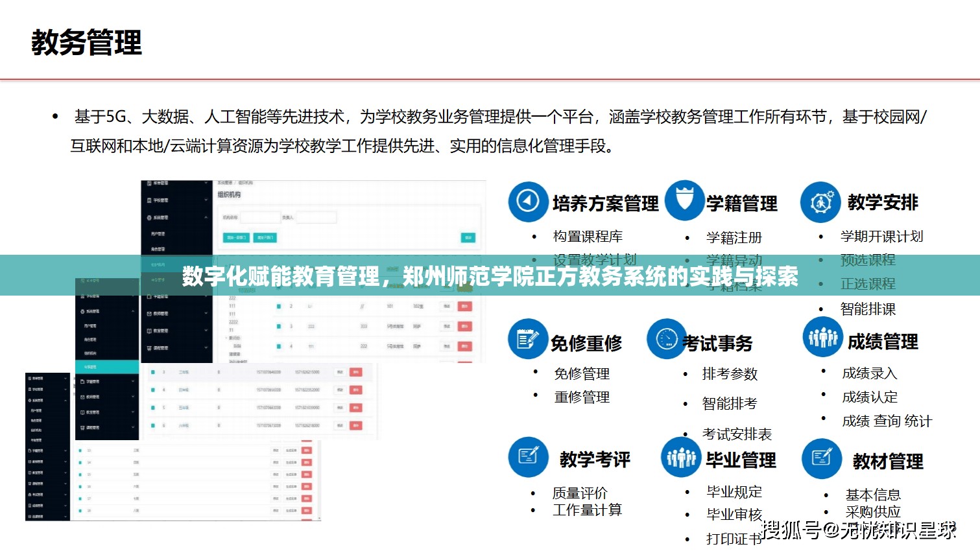Click the 预选课程 bullet
This screenshot has width=980, height=551.
(868, 260)
